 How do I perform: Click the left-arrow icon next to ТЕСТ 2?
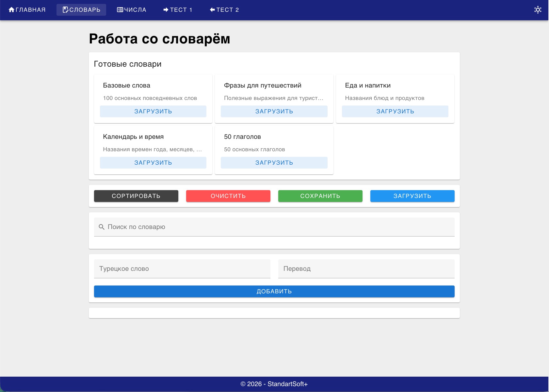point(212,9)
